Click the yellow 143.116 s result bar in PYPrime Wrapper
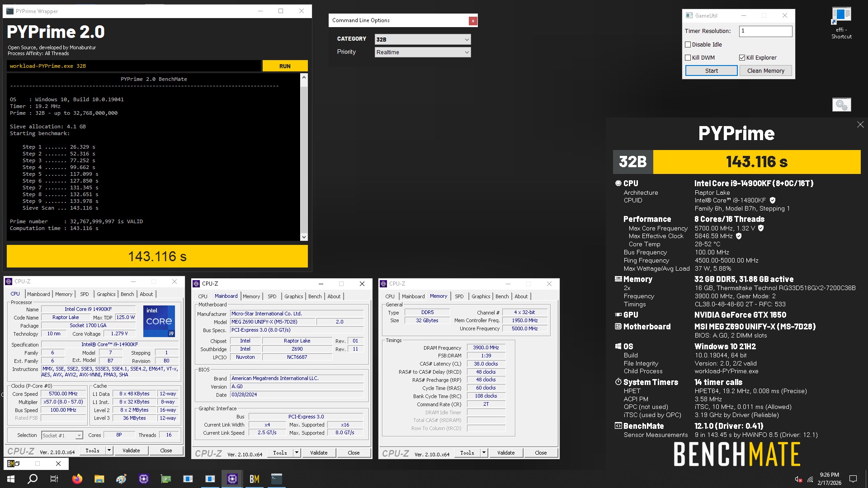 [x=157, y=256]
